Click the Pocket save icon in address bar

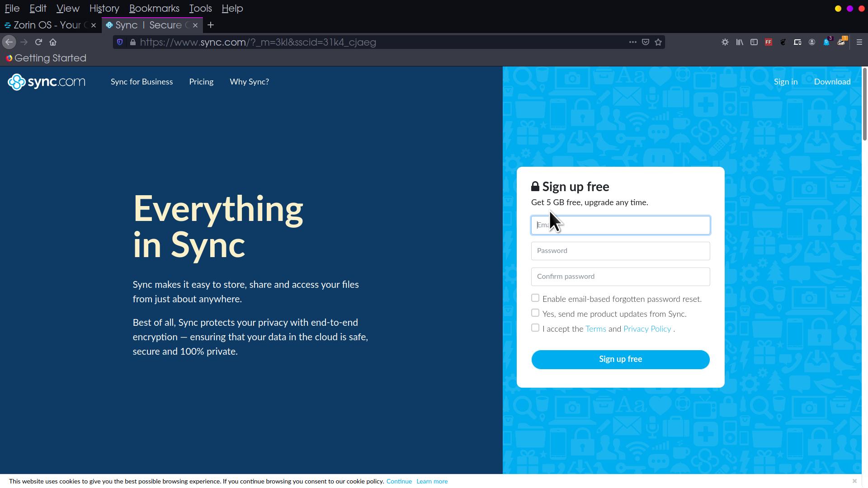click(646, 42)
